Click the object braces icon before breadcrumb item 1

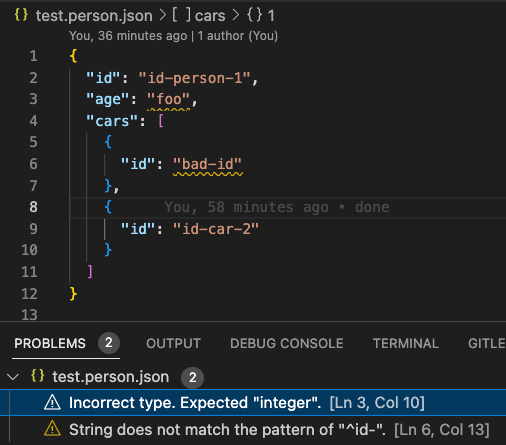point(255,15)
